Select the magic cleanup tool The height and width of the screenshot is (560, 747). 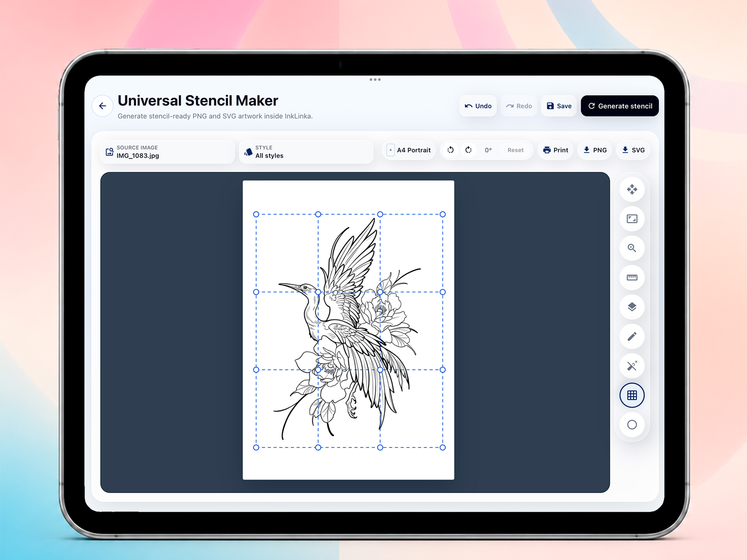[x=632, y=365]
